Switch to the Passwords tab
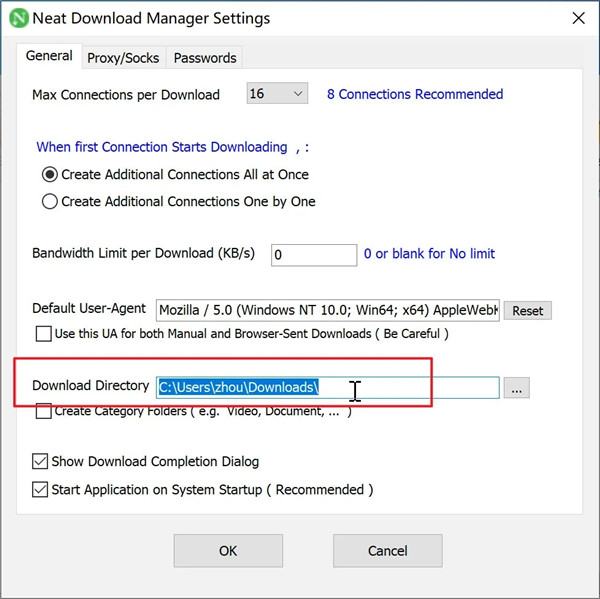This screenshot has height=599, width=600. 205,58
